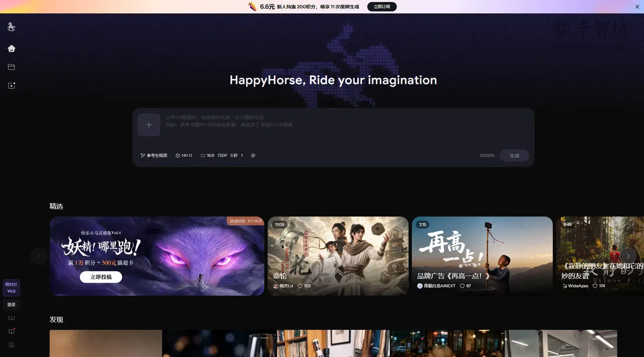Screen dimensions: 644x357
Task: Click the 6.6元 新人特惠 banner text
Action: click(309, 7)
